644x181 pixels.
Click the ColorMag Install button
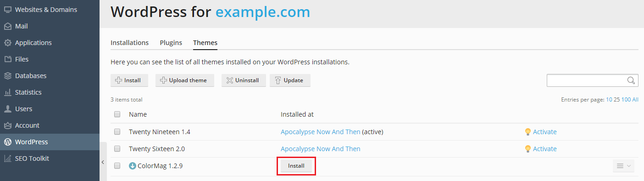296,166
